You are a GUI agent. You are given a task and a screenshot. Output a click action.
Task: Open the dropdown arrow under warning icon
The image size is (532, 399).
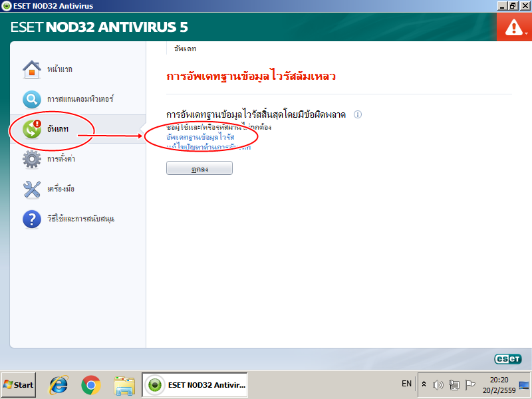tap(526, 34)
